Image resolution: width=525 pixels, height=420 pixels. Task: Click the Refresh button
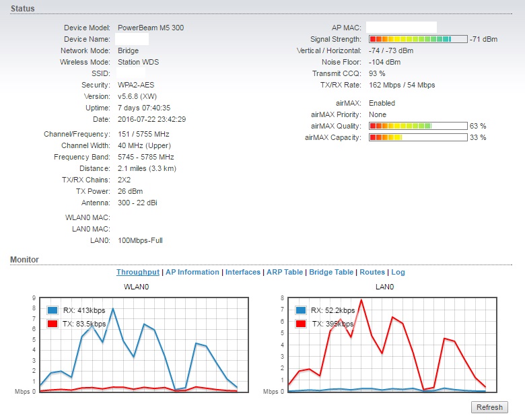pos(489,407)
